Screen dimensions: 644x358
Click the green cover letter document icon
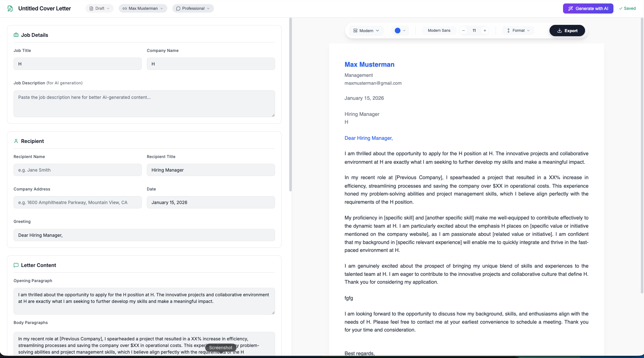(10, 9)
